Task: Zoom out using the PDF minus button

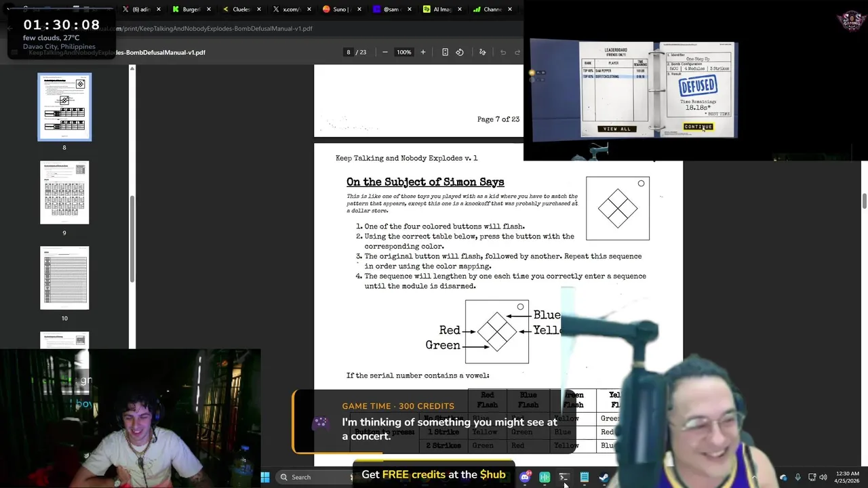Action: [x=385, y=52]
